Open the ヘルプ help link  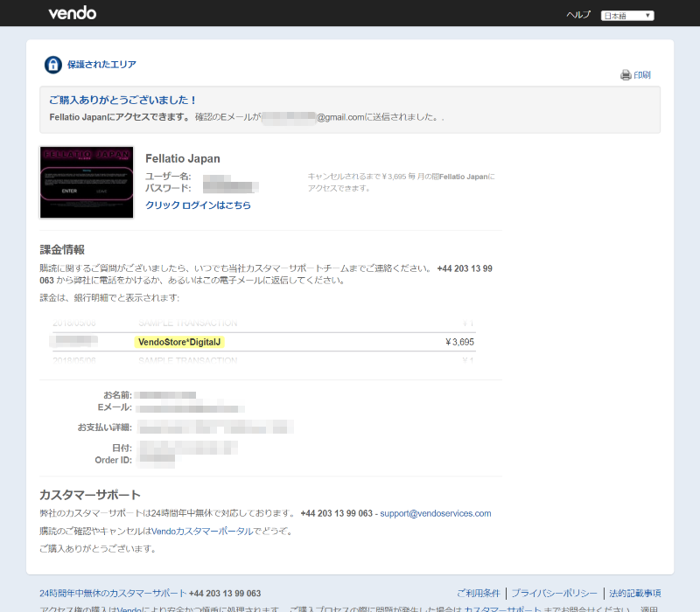pos(578,15)
